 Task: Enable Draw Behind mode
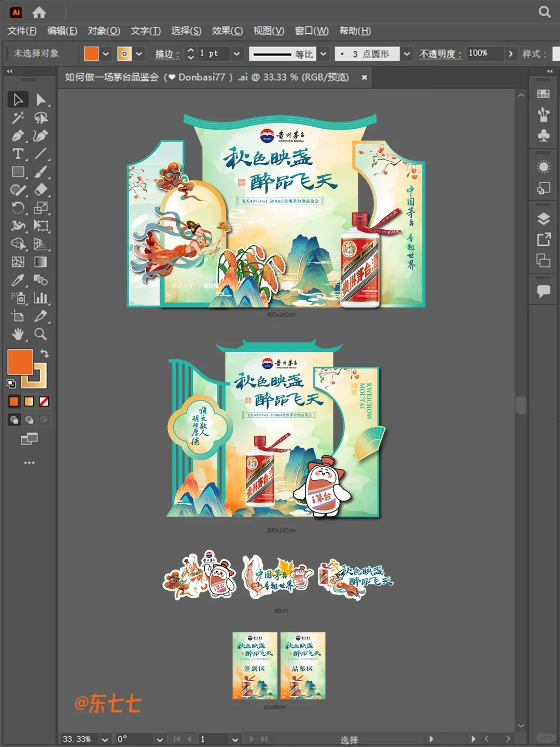[29, 420]
